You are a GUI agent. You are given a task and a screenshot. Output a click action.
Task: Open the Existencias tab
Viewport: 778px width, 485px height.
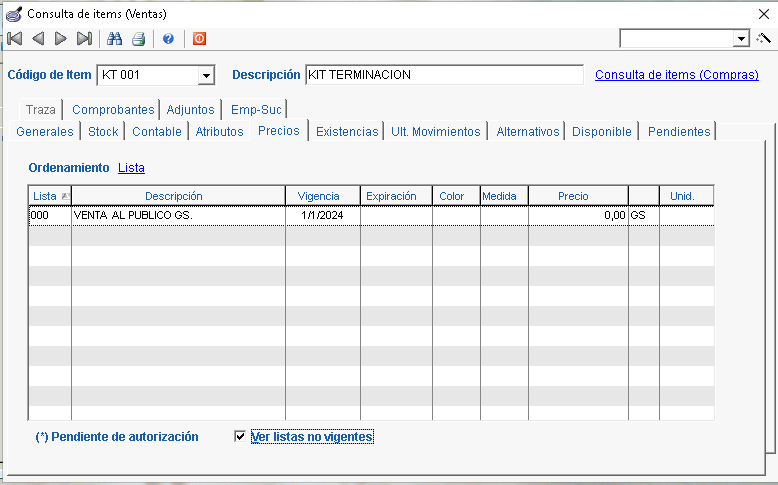click(347, 131)
